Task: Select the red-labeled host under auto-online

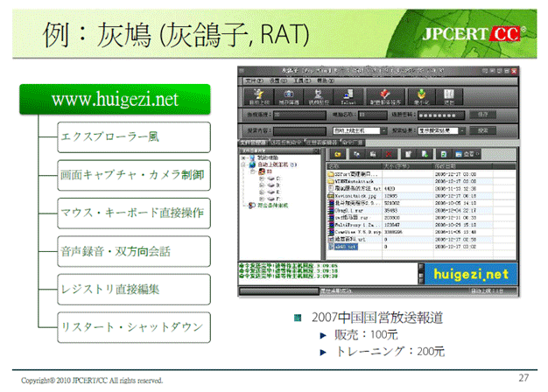Action: click(x=265, y=171)
